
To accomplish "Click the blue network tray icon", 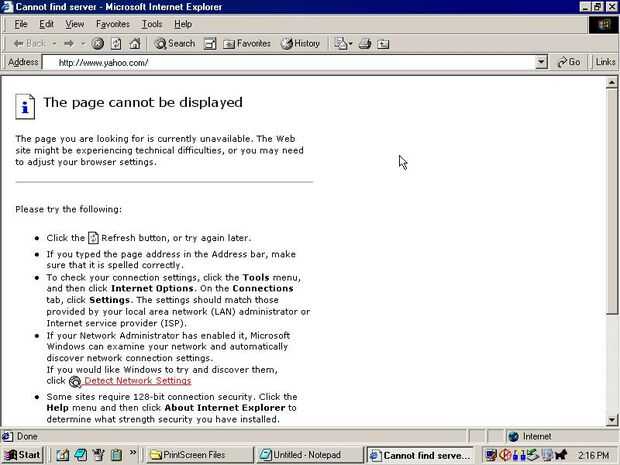I will [x=518, y=456].
